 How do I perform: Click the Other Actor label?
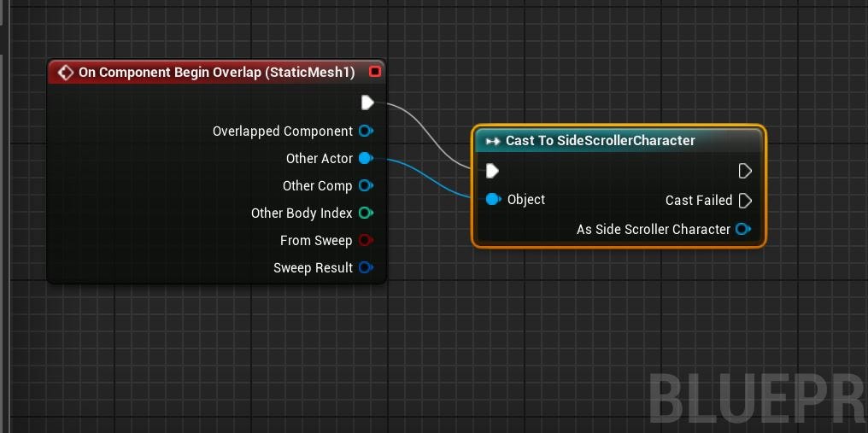320,158
